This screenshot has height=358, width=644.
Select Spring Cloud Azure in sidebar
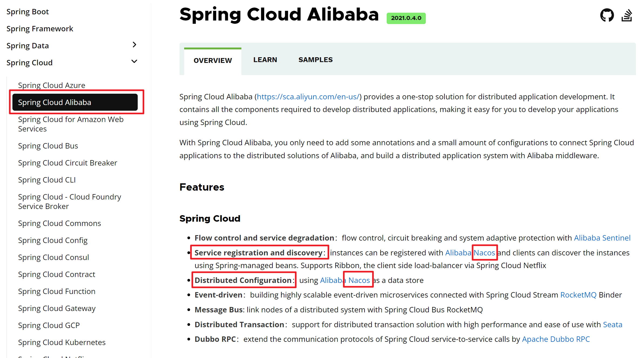click(52, 85)
